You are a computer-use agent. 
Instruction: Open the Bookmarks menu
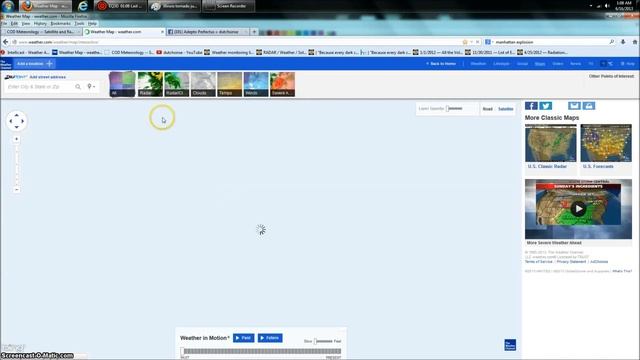click(x=60, y=24)
